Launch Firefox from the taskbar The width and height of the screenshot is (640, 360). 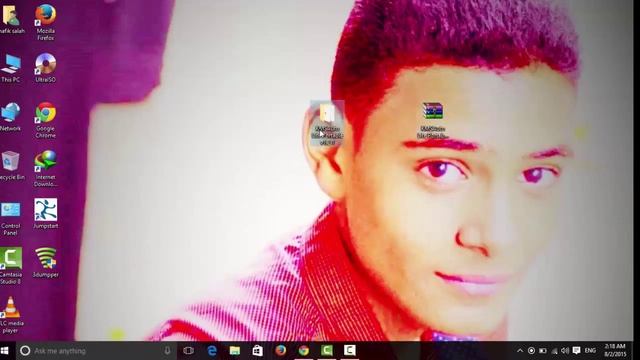coord(280,350)
